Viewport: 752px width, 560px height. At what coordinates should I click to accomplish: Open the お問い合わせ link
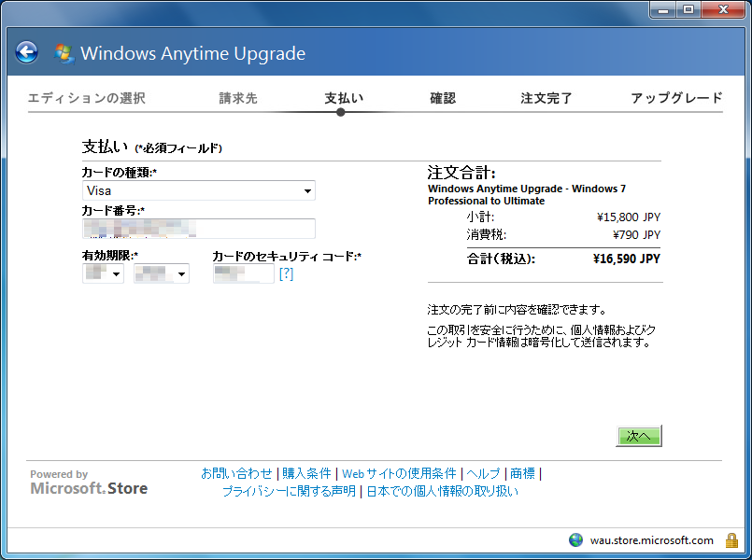(236, 473)
